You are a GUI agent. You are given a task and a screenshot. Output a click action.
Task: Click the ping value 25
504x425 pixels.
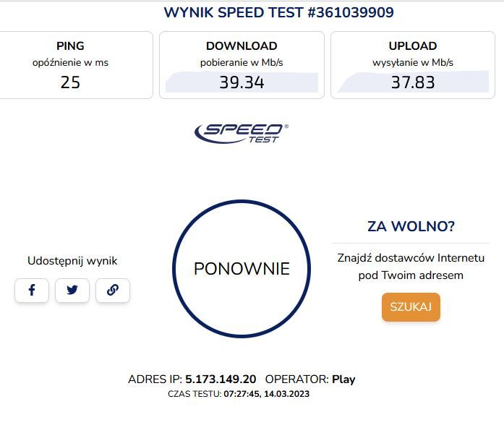pyautogui.click(x=70, y=82)
